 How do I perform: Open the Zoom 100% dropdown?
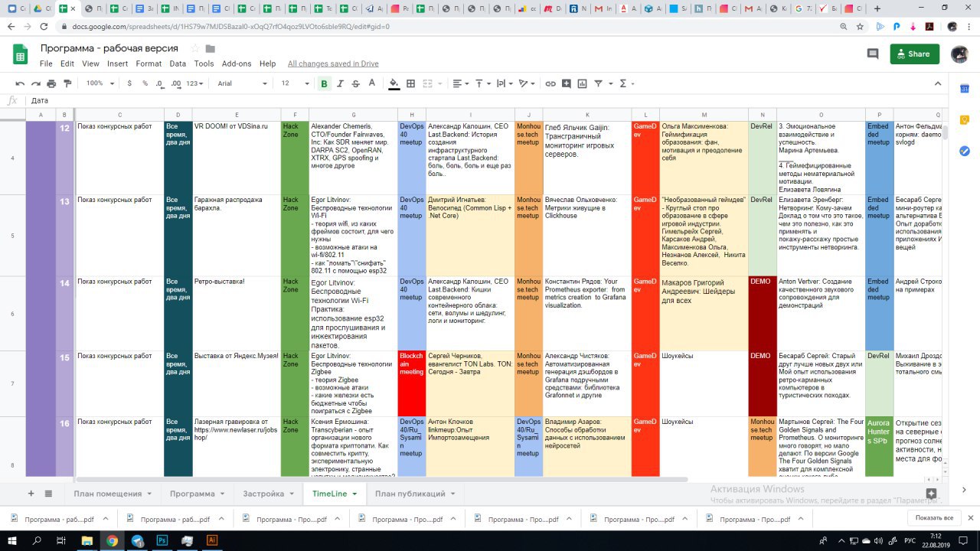(99, 83)
